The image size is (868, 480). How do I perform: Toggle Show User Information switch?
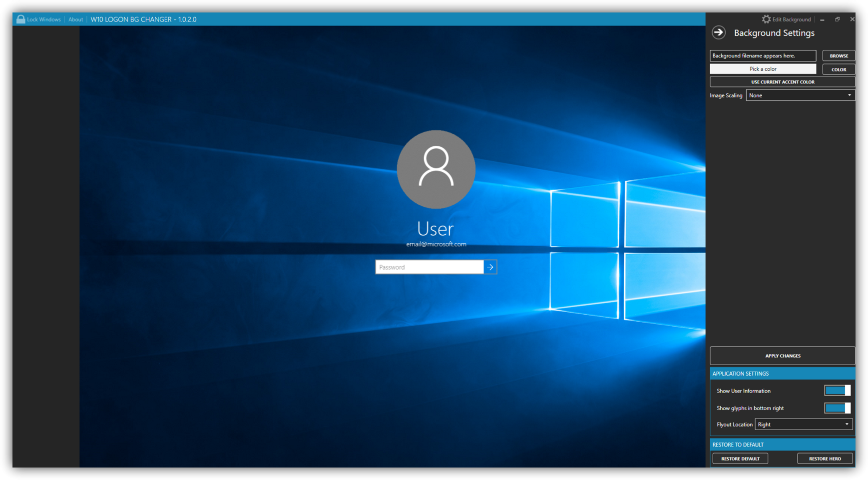(838, 391)
